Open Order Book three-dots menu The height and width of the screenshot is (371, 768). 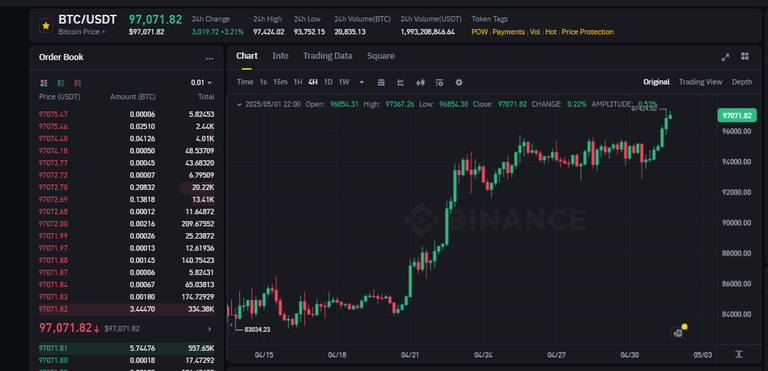point(210,58)
